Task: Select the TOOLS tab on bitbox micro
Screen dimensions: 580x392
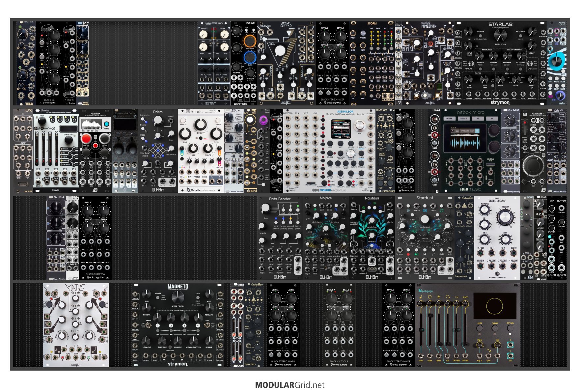Action: tap(464, 118)
